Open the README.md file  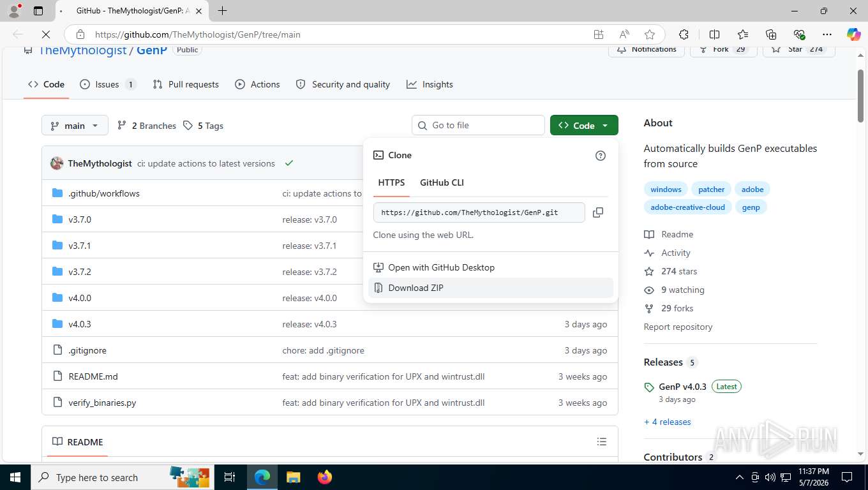pos(93,376)
